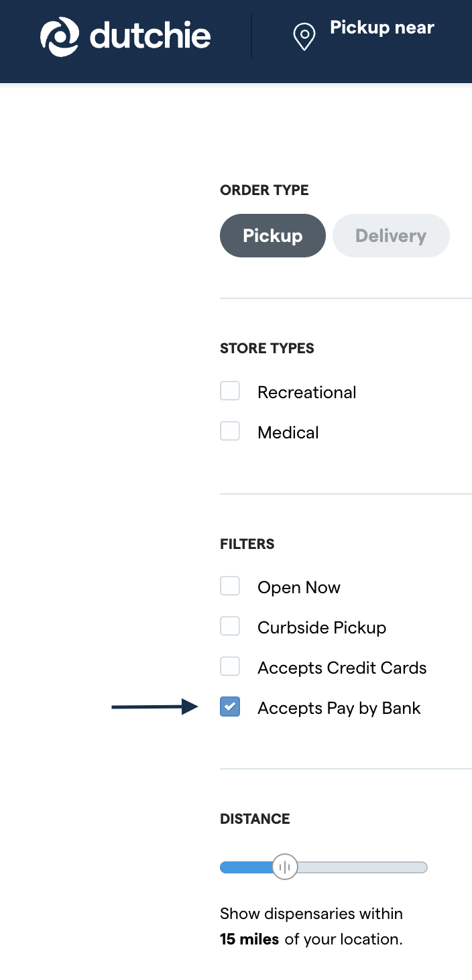The image size is (472, 980).
Task: Toggle the Open Now filter
Action: tap(230, 585)
